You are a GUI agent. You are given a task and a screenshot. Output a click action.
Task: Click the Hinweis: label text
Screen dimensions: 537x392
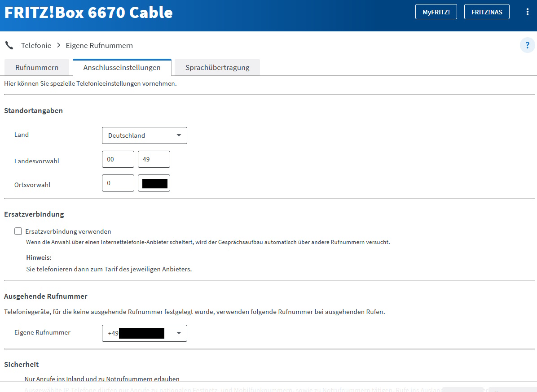coord(39,257)
